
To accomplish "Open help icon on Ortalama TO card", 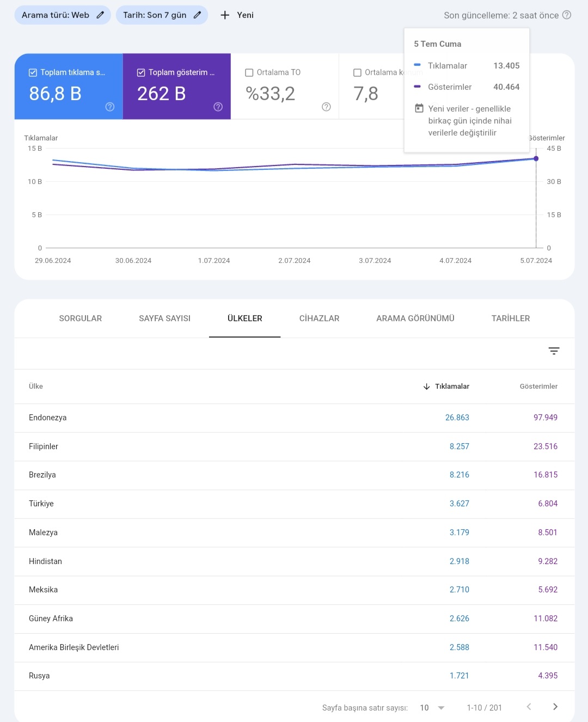I will tap(326, 107).
